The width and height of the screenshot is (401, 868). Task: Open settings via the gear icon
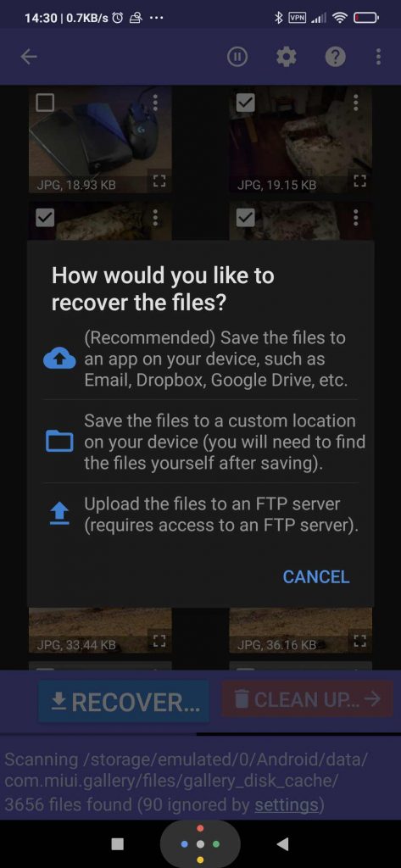(x=287, y=57)
